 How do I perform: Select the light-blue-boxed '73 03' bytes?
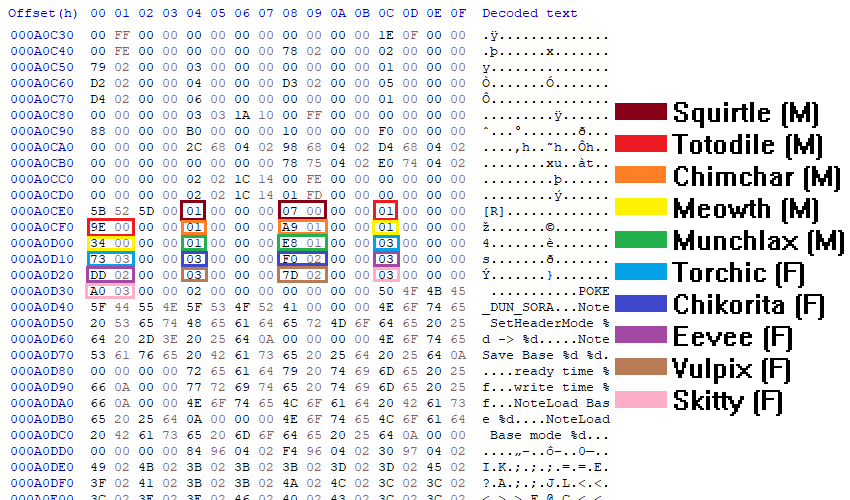(x=111, y=259)
